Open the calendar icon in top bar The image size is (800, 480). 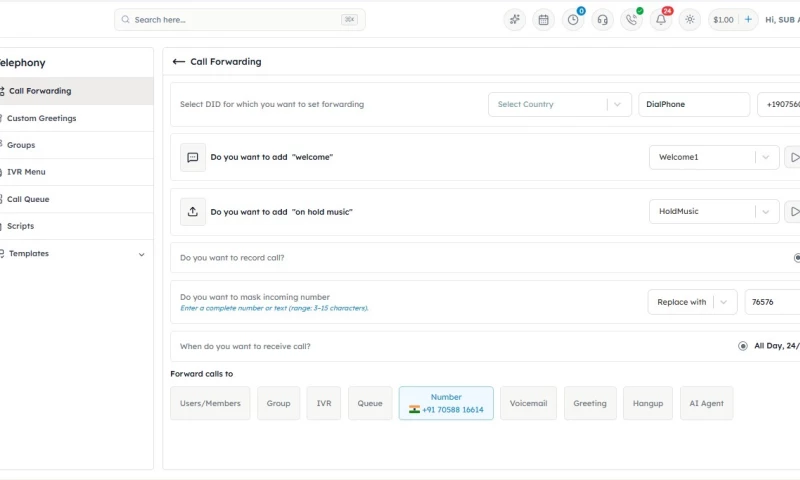pos(543,20)
